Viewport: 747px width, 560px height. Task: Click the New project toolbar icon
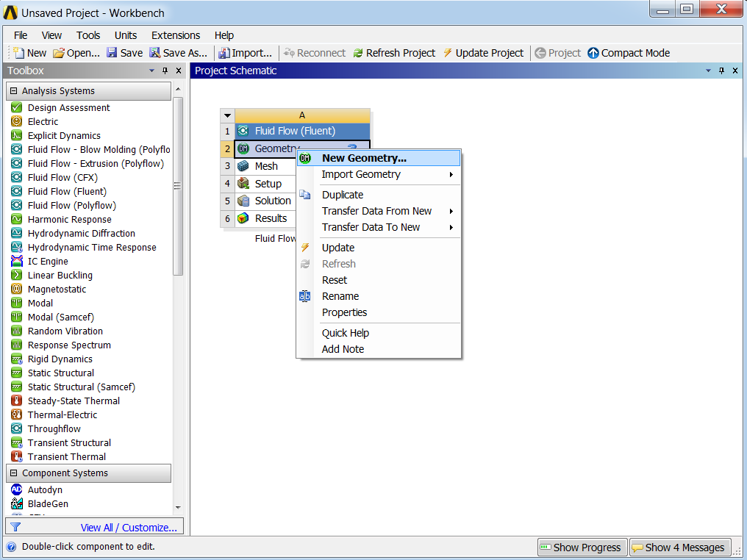(x=18, y=52)
